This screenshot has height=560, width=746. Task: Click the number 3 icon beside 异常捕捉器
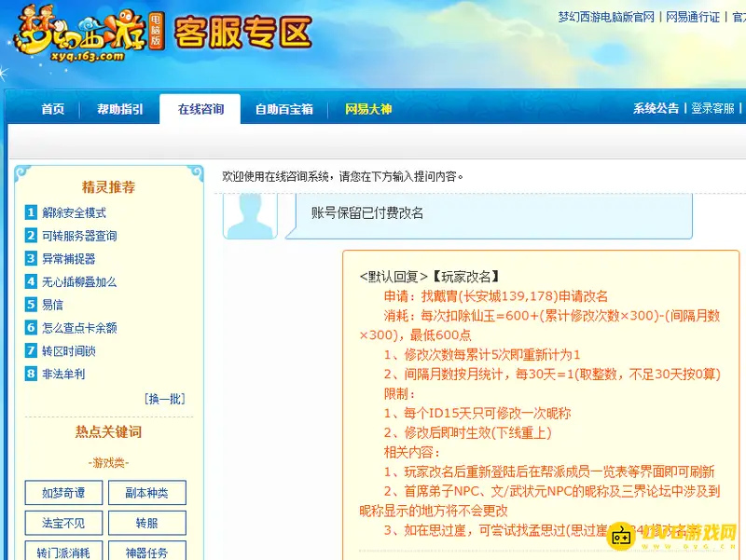[x=31, y=259]
